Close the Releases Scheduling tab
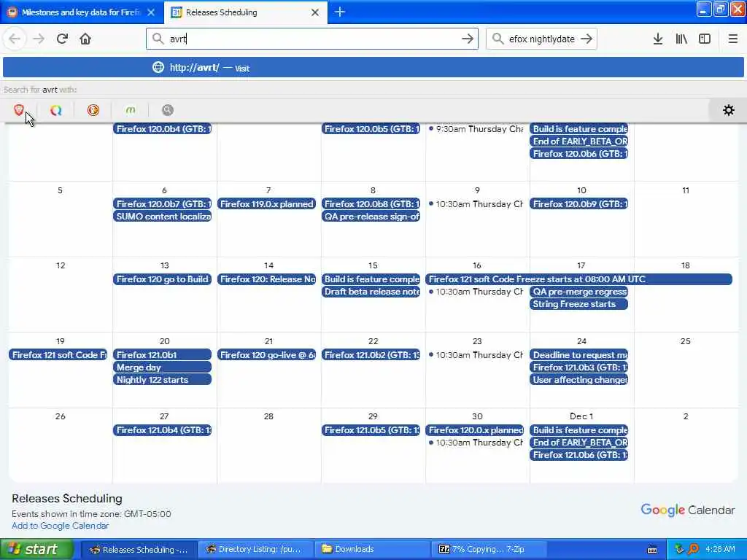Viewport: 747px width, 560px height. click(x=315, y=12)
